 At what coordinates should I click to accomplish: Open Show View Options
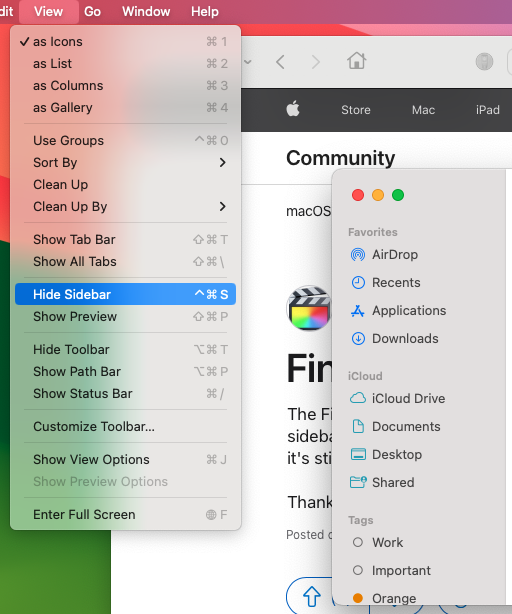point(125,459)
